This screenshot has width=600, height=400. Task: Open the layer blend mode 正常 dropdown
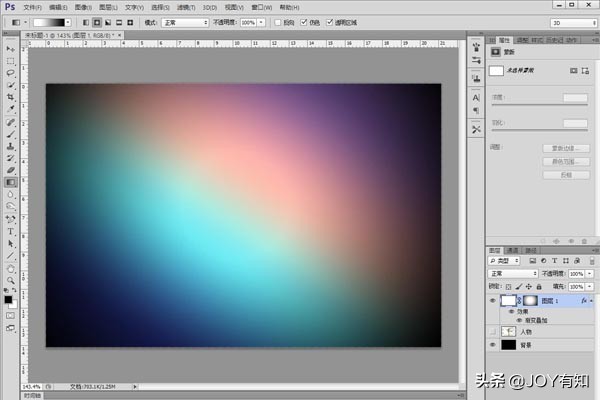[511, 273]
